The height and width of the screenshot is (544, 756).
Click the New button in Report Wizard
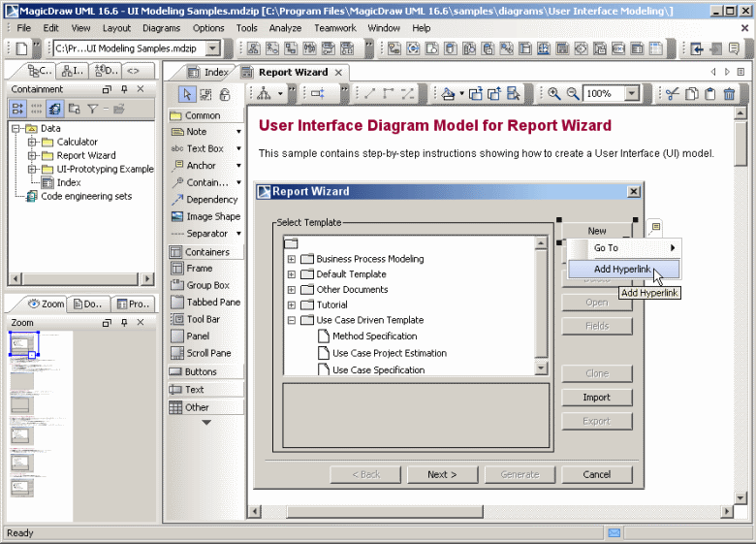point(597,231)
